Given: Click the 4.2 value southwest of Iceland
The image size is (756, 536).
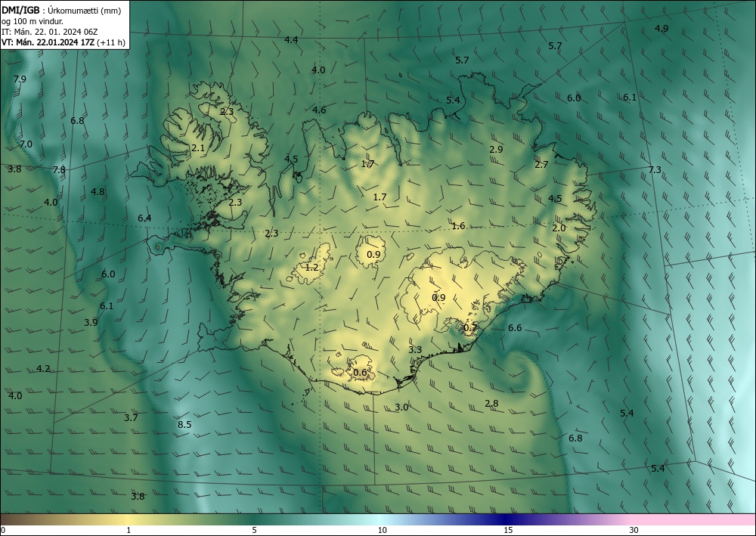Looking at the screenshot, I should pyautogui.click(x=43, y=368).
